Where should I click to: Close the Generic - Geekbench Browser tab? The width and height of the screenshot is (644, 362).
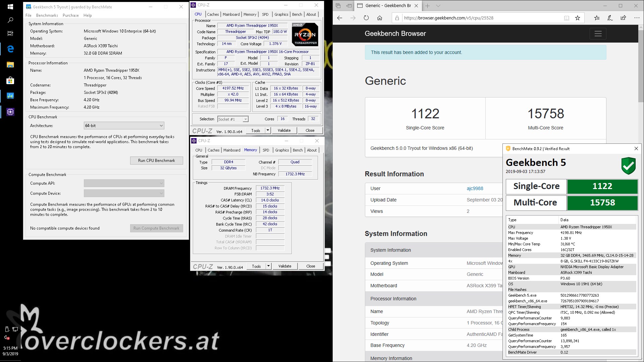[x=416, y=6]
